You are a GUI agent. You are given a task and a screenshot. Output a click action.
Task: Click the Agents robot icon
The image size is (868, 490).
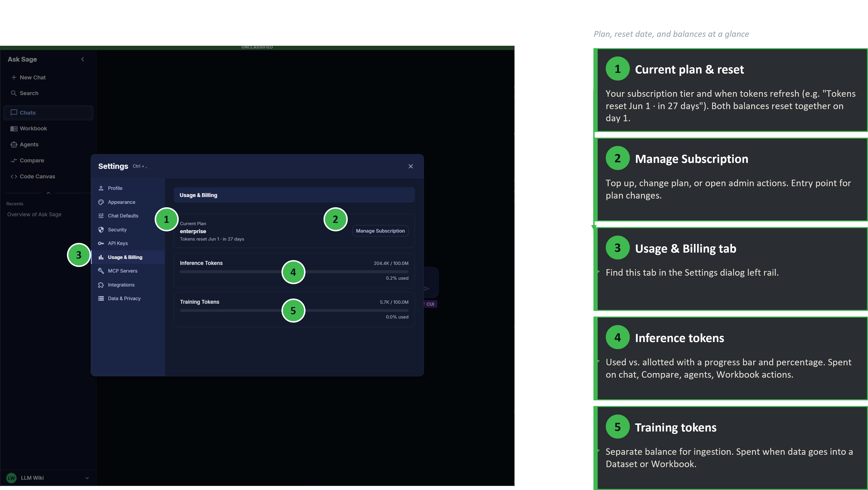14,144
